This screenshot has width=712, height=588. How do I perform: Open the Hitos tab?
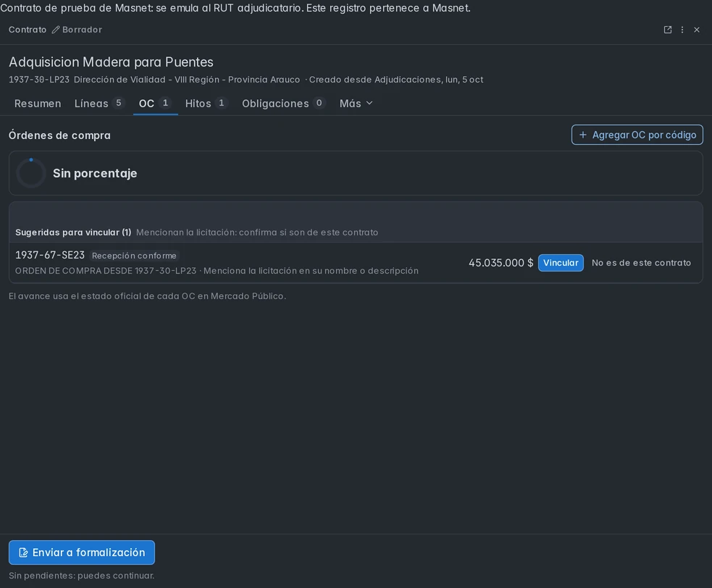pos(206,104)
